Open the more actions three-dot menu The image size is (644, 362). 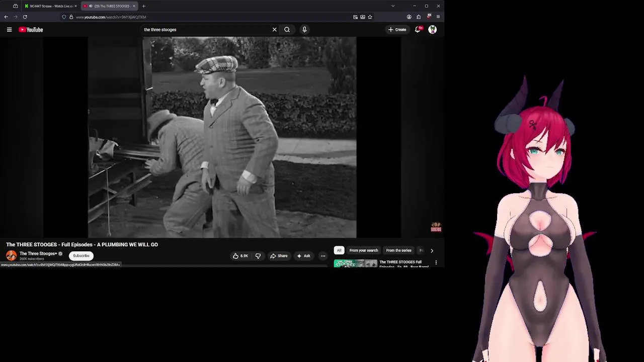tap(323, 256)
